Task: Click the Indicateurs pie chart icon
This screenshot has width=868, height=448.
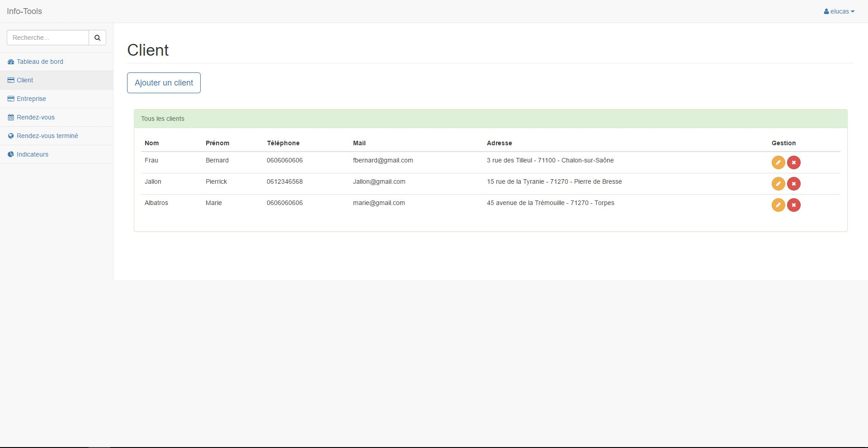Action: click(11, 154)
